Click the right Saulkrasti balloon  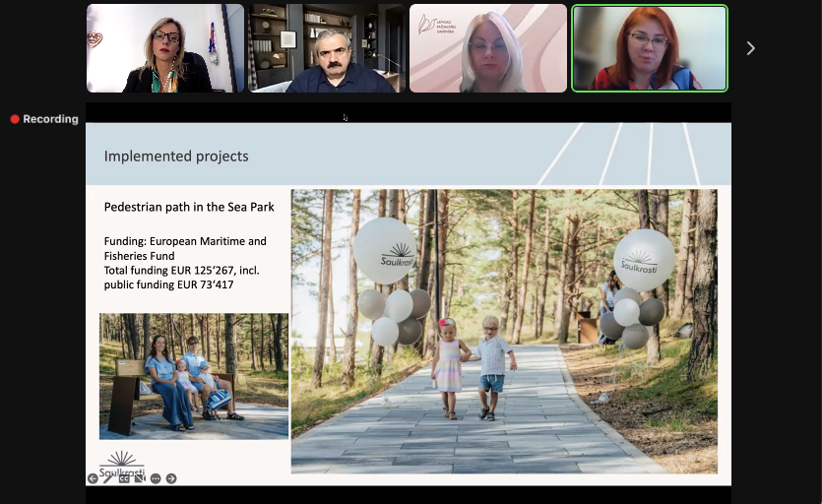pyautogui.click(x=645, y=260)
